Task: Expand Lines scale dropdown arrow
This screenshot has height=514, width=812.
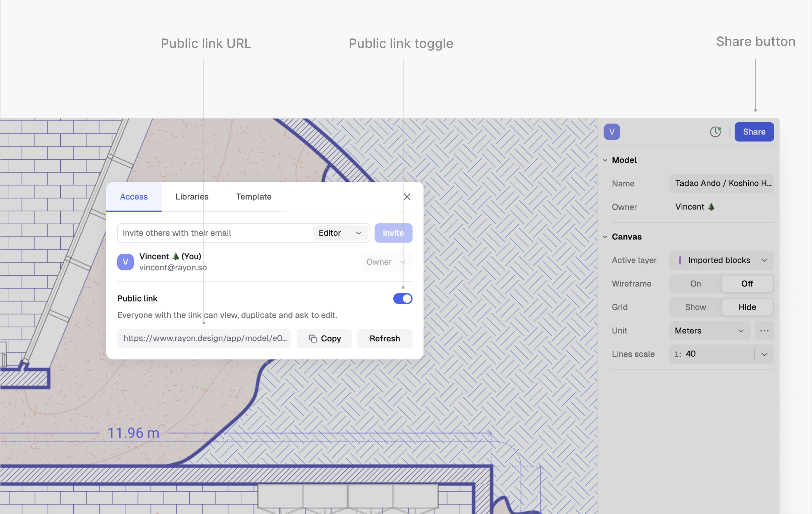Action: [x=764, y=354]
